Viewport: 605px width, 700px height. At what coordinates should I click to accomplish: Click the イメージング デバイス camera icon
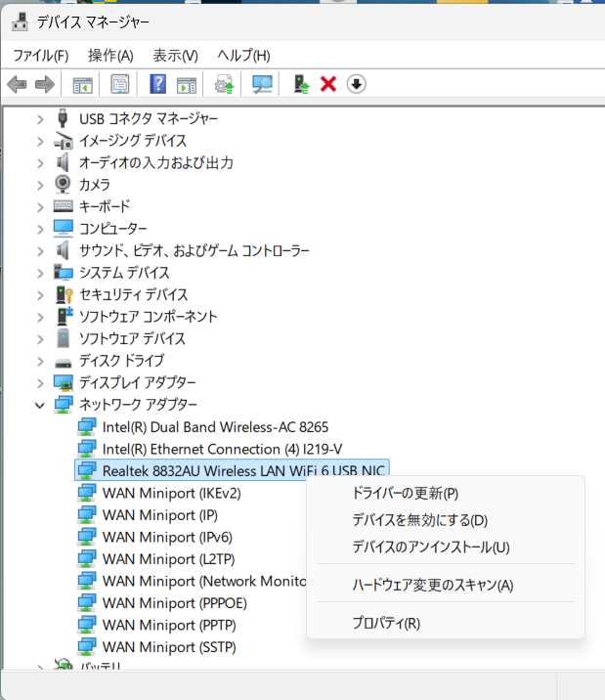tap(63, 141)
